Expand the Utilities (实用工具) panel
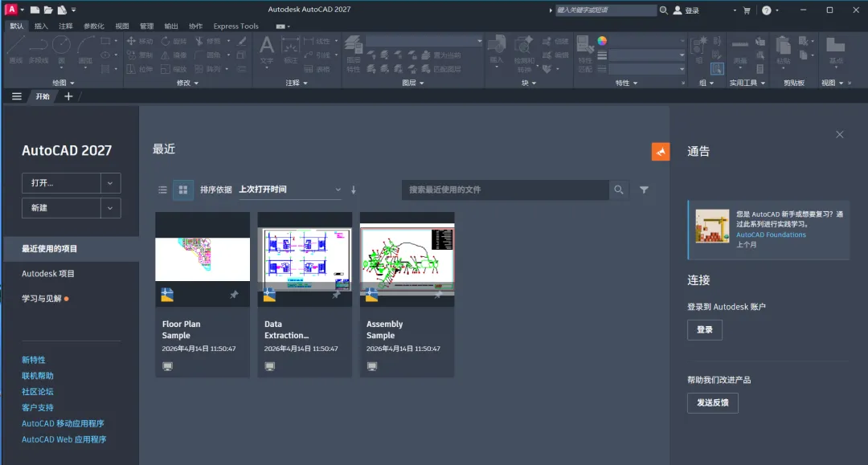Image resolution: width=868 pixels, height=465 pixels. click(x=747, y=83)
